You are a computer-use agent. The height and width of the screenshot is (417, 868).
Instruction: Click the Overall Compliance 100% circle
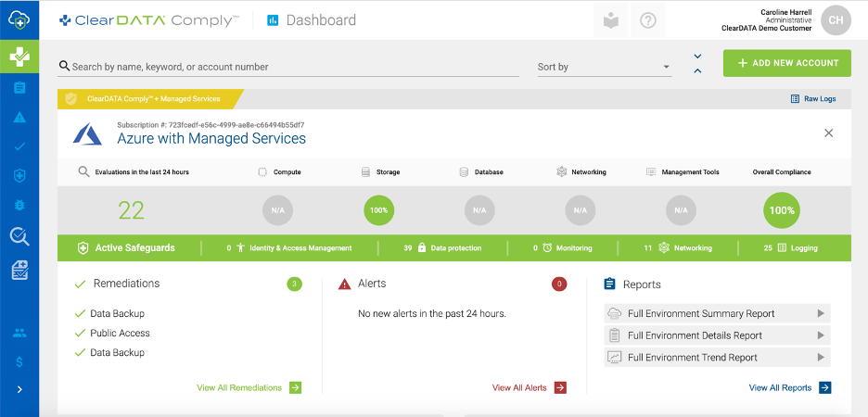(782, 210)
